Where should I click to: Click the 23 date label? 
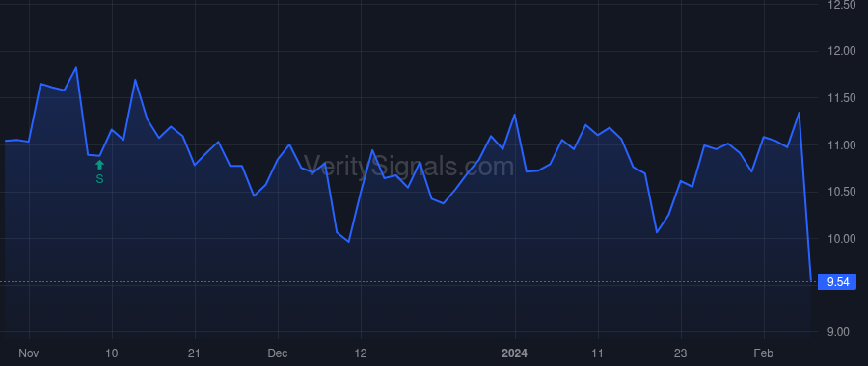pos(680,353)
